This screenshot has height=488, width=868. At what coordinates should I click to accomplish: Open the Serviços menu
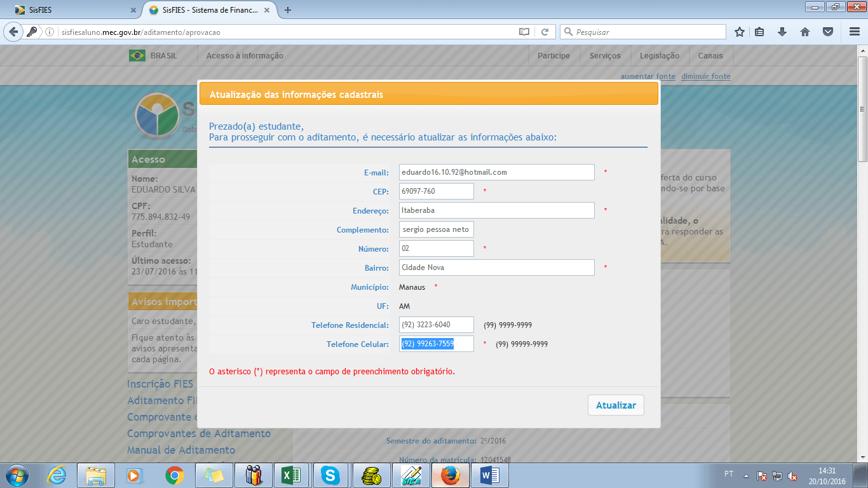tap(604, 55)
